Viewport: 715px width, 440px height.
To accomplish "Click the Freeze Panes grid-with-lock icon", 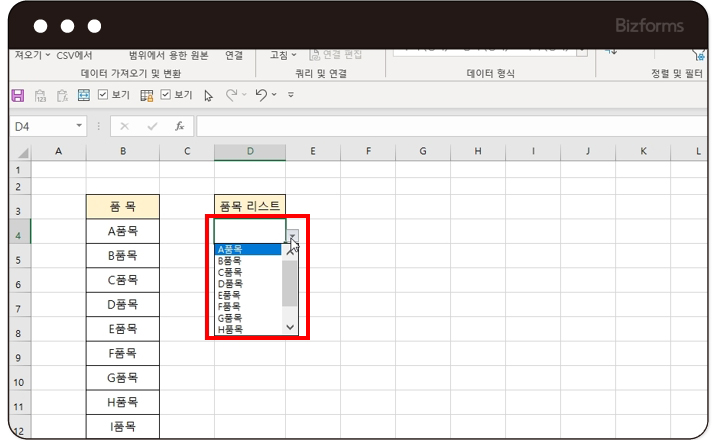I will click(146, 95).
